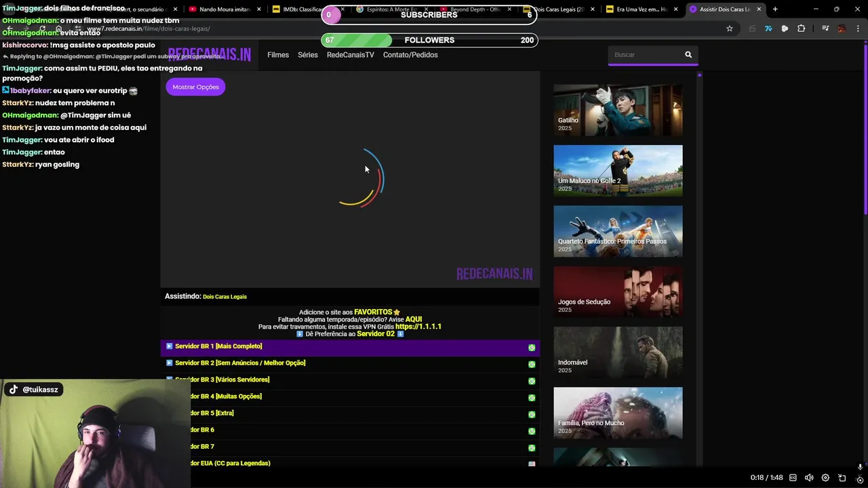Click green status icon for Servidor BR 5

[x=532, y=415]
